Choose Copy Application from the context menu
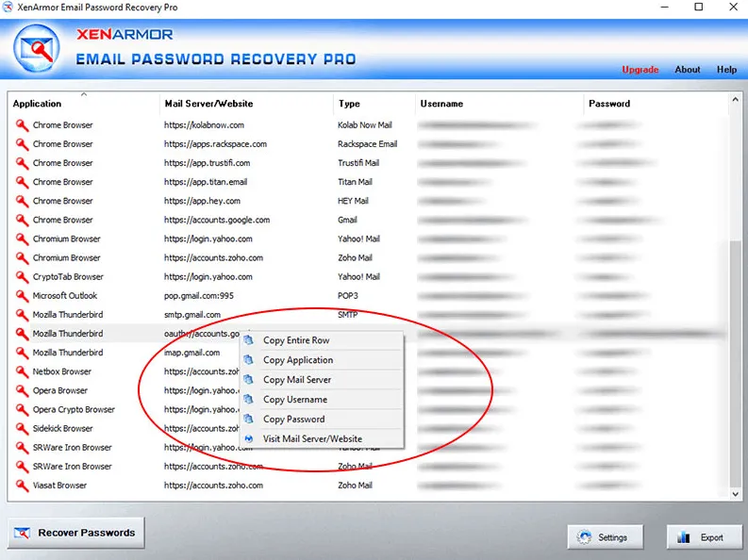The width and height of the screenshot is (748, 560). 297,360
